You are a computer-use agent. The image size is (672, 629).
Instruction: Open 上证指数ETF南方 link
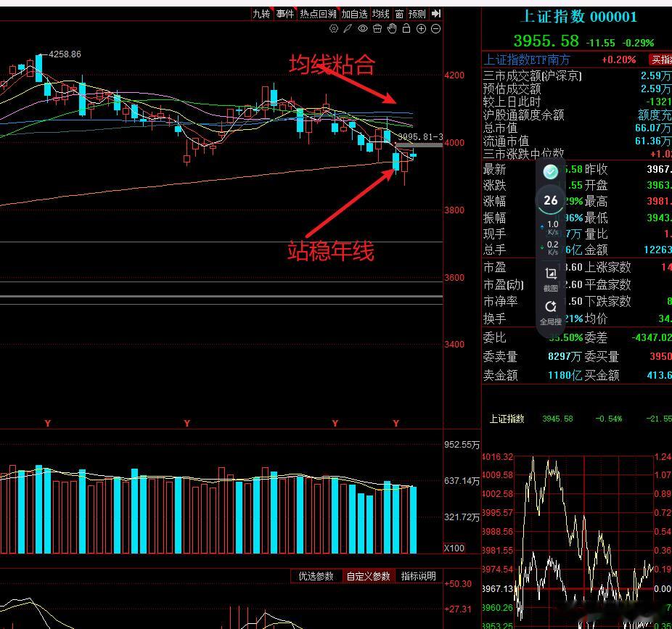[x=527, y=59]
